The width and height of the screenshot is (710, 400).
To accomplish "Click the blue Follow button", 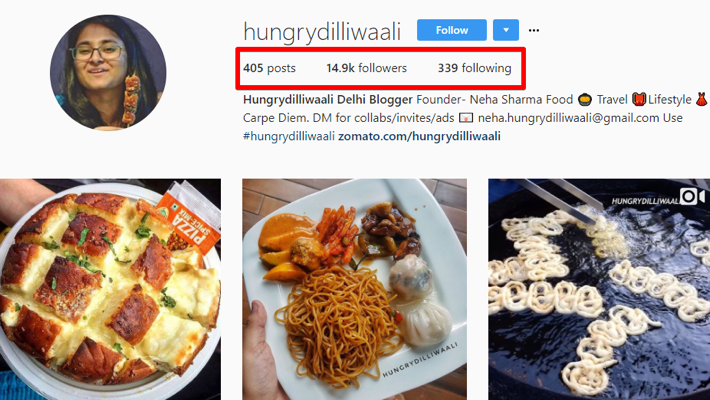I will tap(451, 30).
